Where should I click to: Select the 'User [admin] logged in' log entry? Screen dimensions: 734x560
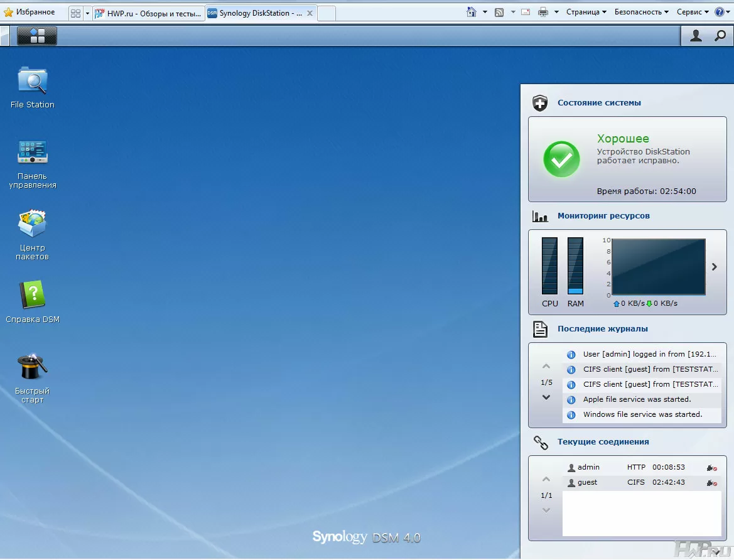[x=641, y=355]
